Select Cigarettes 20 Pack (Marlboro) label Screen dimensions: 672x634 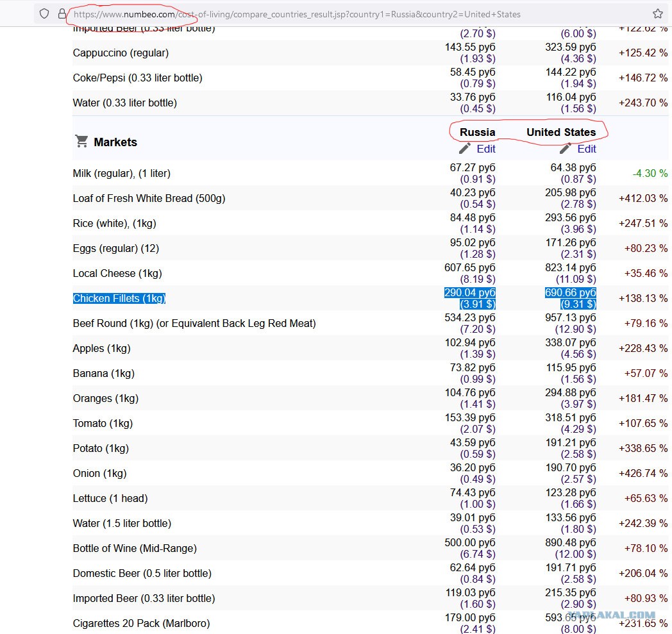pos(142,623)
